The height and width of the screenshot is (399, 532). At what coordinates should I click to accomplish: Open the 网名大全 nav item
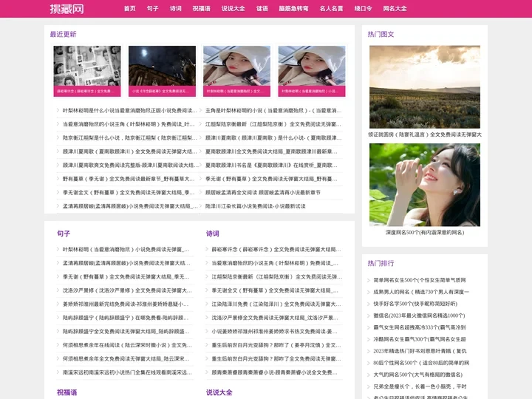395,8
